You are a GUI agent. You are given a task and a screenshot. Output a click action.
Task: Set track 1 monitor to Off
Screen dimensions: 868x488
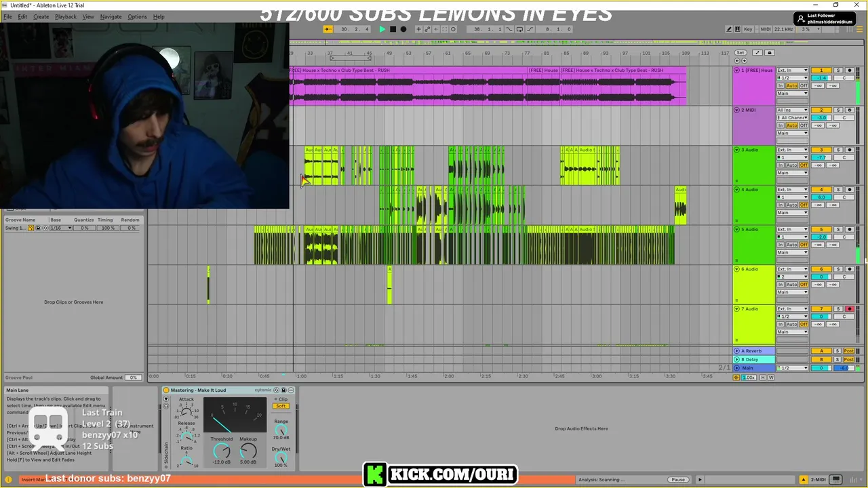coord(804,86)
